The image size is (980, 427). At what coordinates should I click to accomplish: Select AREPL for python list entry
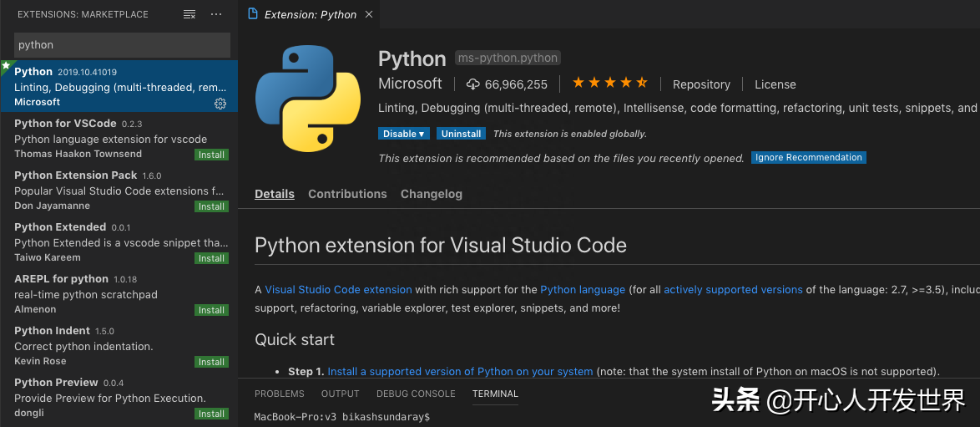coord(119,294)
